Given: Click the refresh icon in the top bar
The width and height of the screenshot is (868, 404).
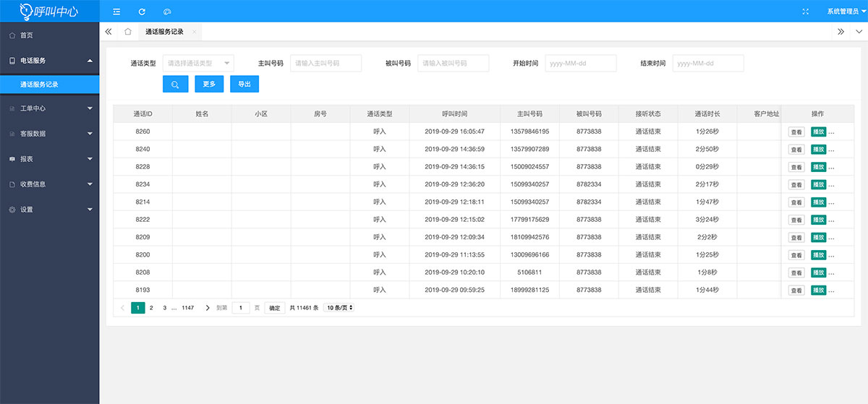Looking at the screenshot, I should pyautogui.click(x=142, y=12).
